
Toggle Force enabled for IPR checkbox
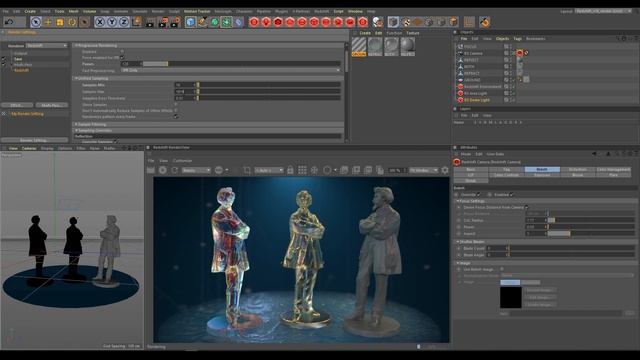122,58
